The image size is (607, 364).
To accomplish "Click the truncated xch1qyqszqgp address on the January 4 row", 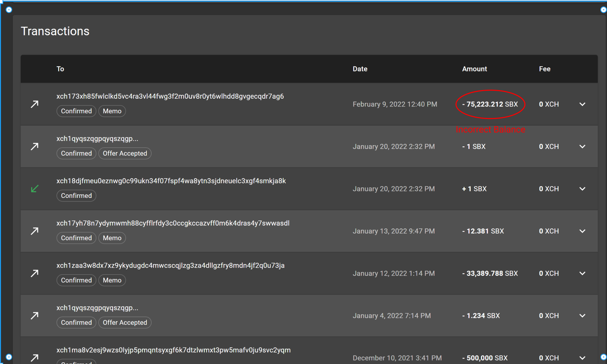I will 97,308.
